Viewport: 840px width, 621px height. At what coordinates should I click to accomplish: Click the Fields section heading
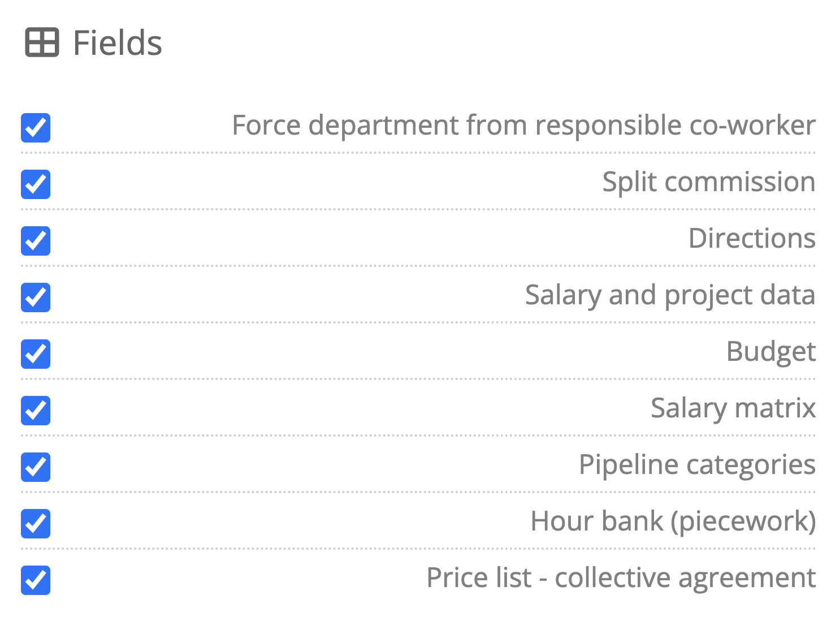[x=118, y=43]
